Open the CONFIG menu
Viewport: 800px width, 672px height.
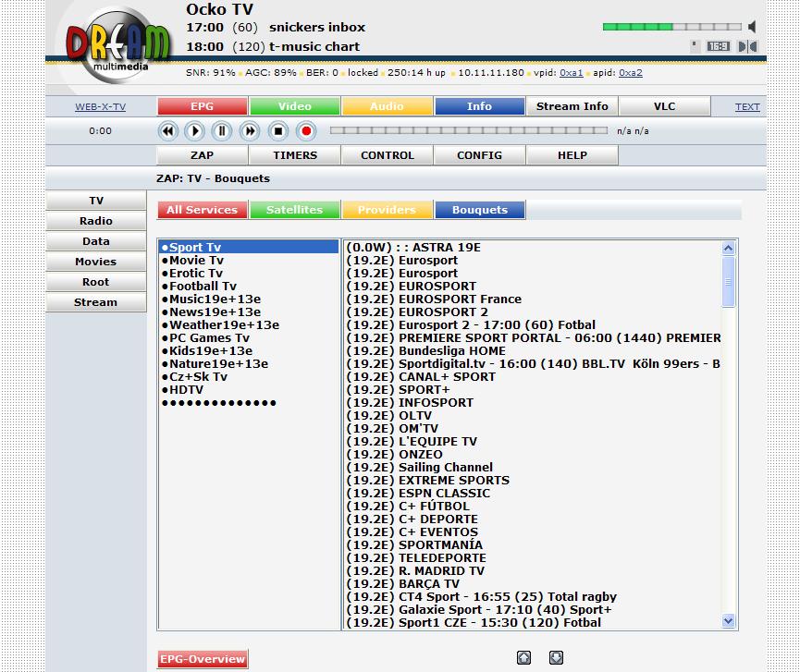pyautogui.click(x=480, y=155)
